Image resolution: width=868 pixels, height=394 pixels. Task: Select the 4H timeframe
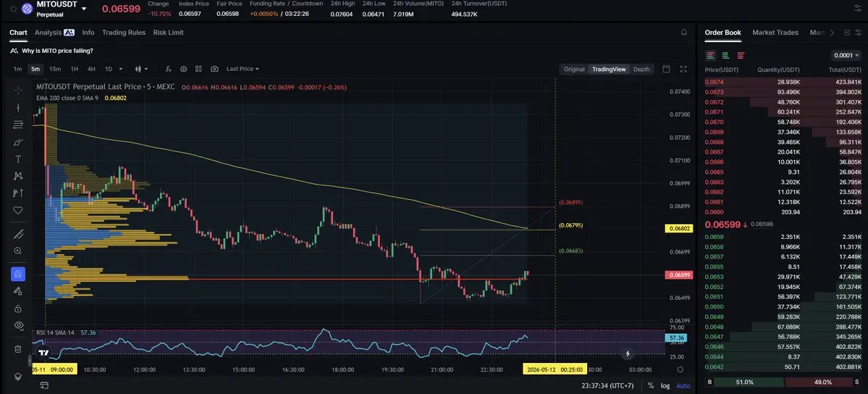click(91, 69)
